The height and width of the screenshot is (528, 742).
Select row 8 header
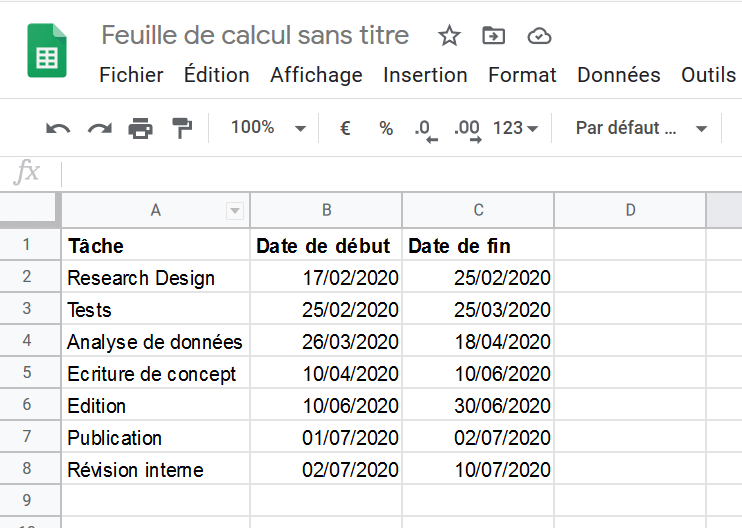30,469
